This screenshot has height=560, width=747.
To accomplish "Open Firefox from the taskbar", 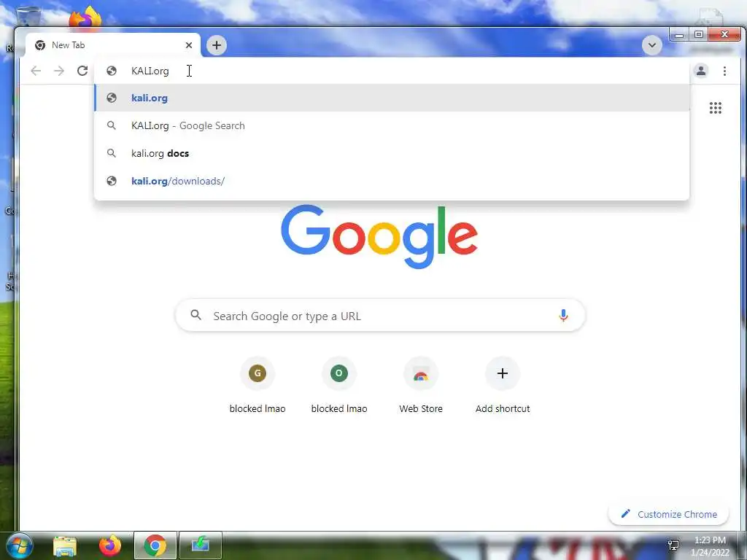I will tap(110, 545).
